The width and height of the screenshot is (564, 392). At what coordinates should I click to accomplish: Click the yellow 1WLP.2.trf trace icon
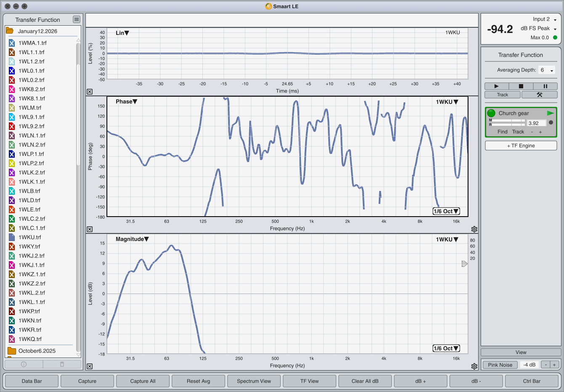(x=12, y=163)
